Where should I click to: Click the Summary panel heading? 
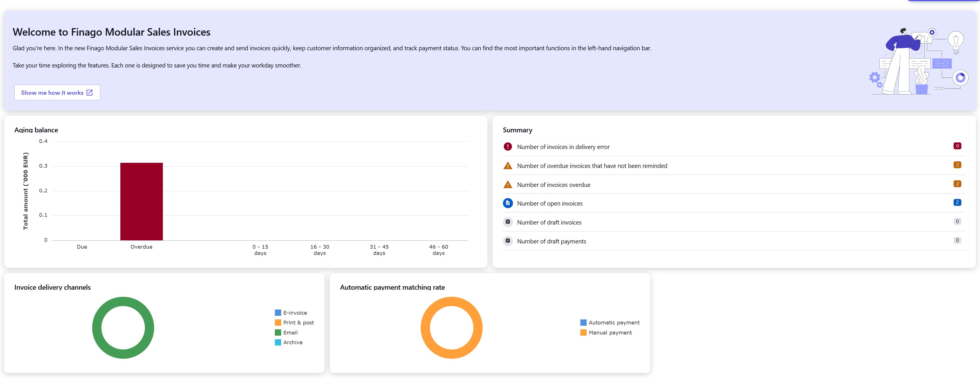517,130
